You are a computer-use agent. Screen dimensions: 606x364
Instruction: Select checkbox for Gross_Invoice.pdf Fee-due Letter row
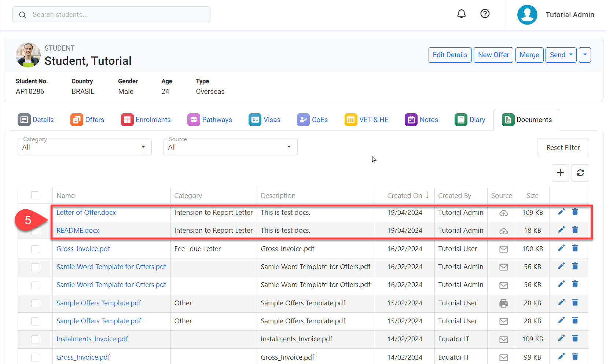click(x=35, y=249)
